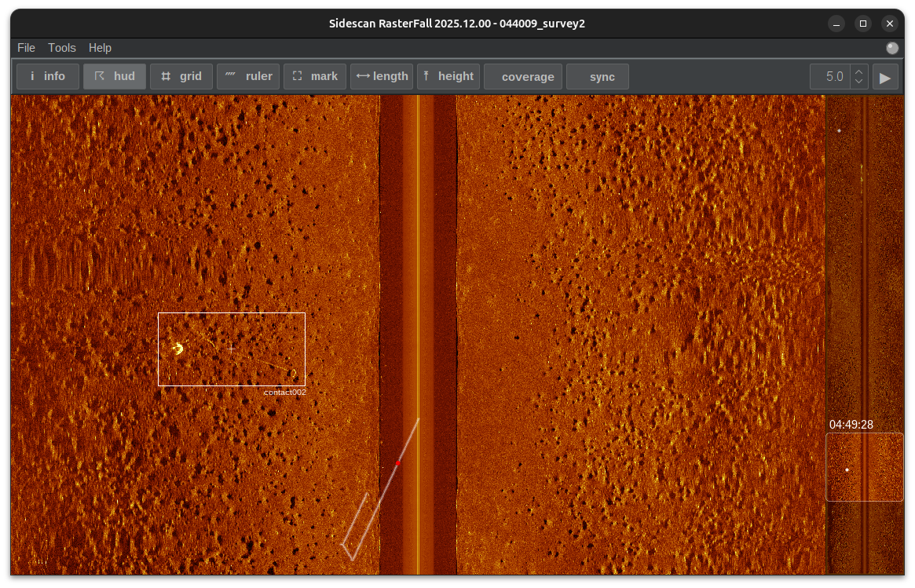Toggle the hud overlay button
The height and width of the screenshot is (588, 915).
click(x=115, y=77)
